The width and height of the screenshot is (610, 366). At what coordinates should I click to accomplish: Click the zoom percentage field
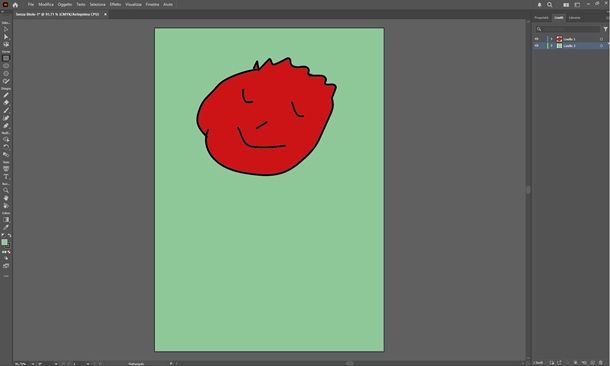click(22, 364)
